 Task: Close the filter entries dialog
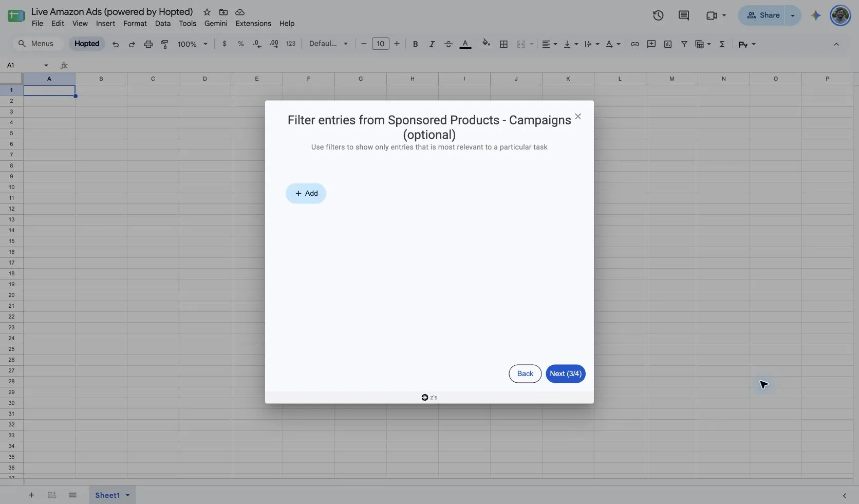coord(578,117)
